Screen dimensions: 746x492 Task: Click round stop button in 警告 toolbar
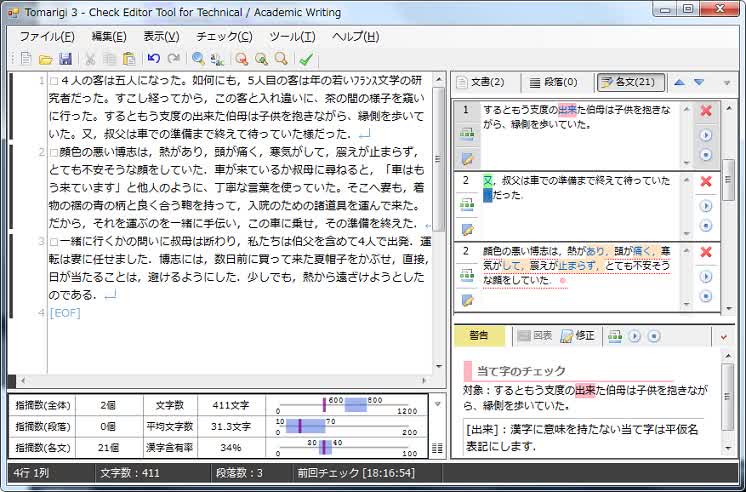(654, 336)
